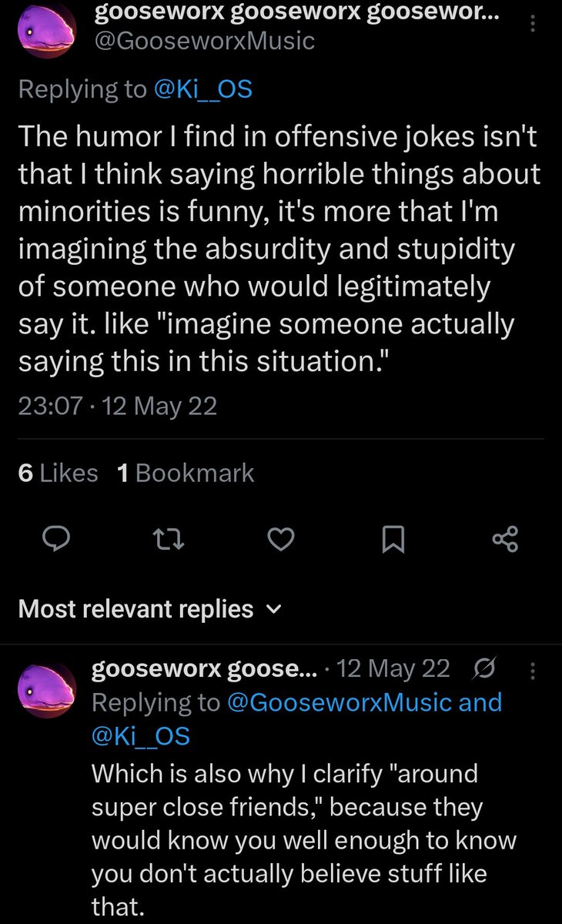This screenshot has height=924, width=562.
Task: Open the @Ki__OS link in reply tweet
Action: click(141, 737)
